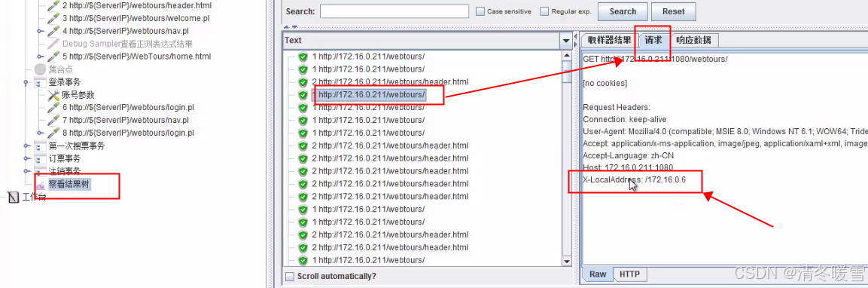868x288 pixels.
Task: Select the 账号参数 tree item
Action: click(78, 95)
